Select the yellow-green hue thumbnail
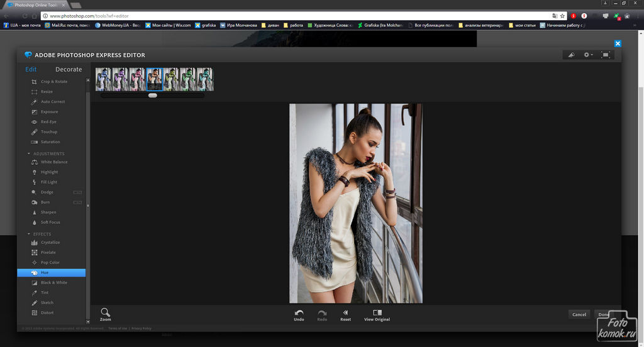The image size is (644, 347). click(171, 79)
